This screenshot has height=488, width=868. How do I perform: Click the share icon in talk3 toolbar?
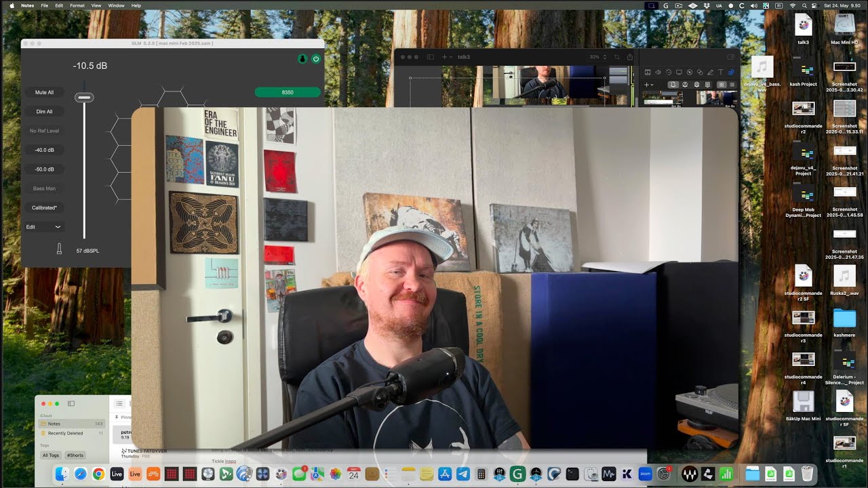(630, 57)
